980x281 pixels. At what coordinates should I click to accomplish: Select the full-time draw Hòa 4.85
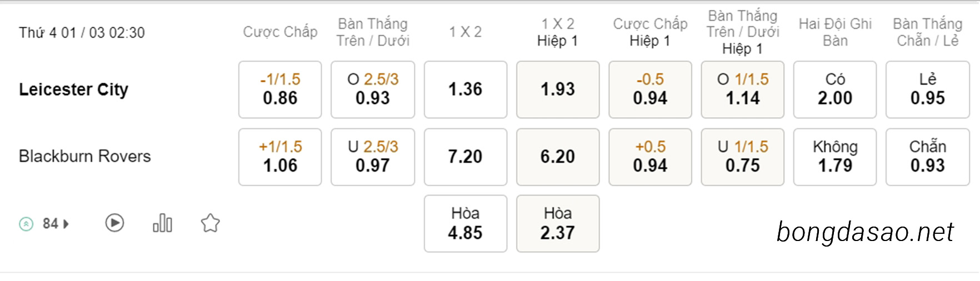466,223
